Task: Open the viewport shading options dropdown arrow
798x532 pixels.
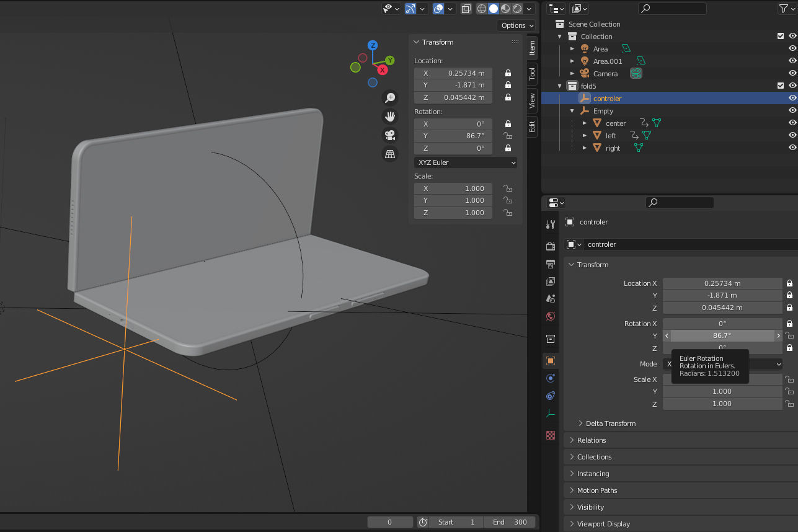Action: [529, 9]
